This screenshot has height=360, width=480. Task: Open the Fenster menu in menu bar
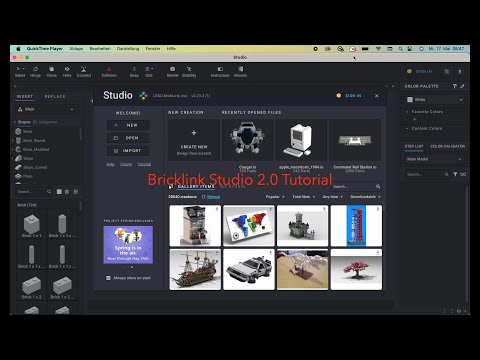[x=153, y=49]
